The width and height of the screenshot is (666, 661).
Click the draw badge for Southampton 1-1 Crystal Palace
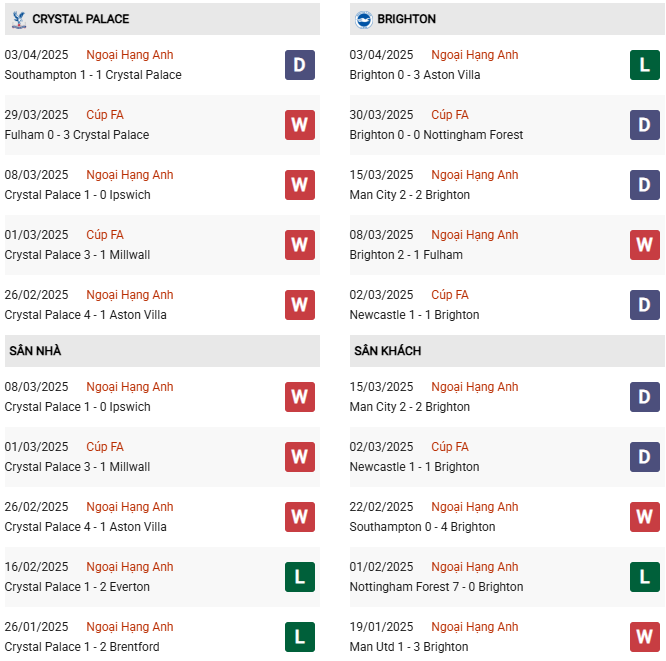click(300, 65)
